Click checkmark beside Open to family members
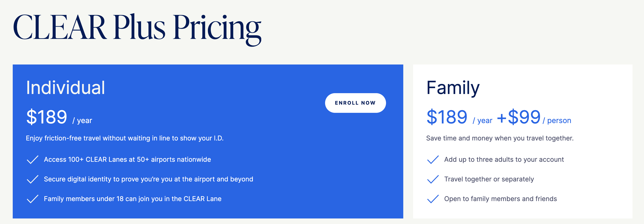The image size is (644, 224). tap(433, 199)
